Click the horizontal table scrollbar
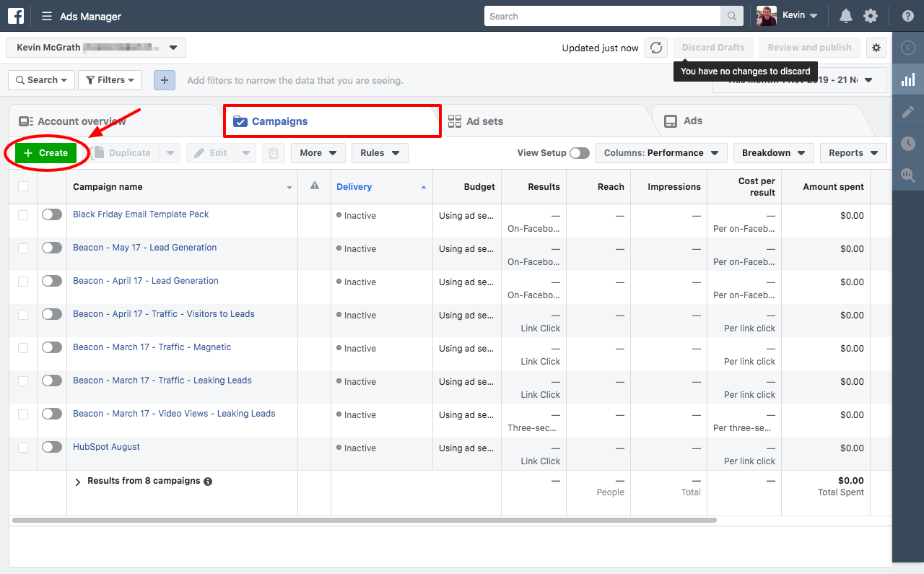This screenshot has width=924, height=574. click(365, 520)
